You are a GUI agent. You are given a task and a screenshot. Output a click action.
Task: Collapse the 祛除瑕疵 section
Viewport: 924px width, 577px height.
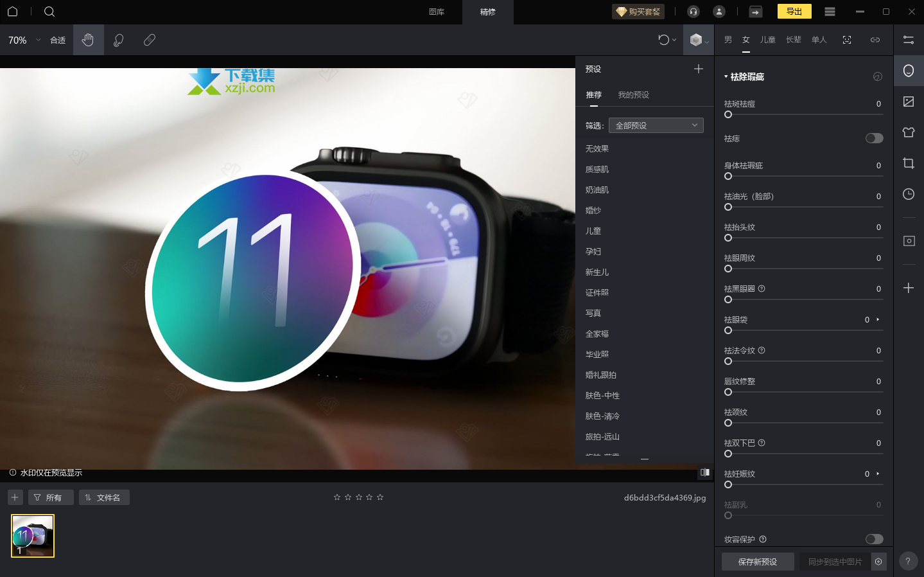(x=726, y=76)
